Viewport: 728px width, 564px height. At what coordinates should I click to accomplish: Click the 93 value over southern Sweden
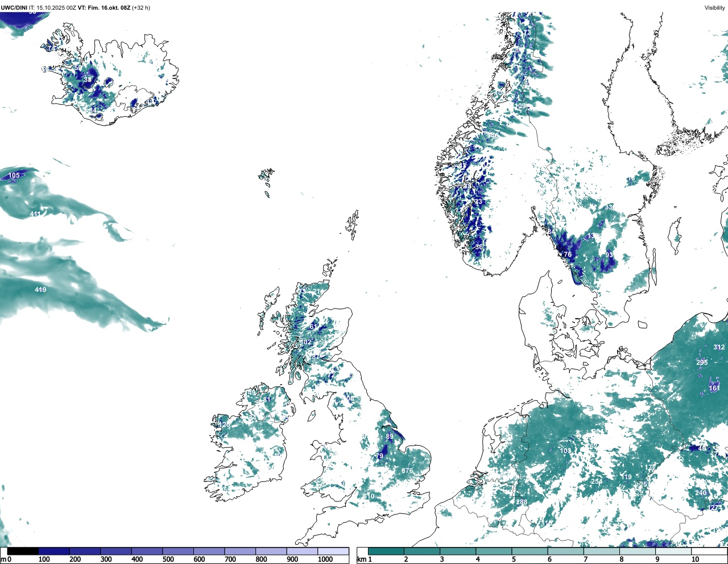coord(609,255)
